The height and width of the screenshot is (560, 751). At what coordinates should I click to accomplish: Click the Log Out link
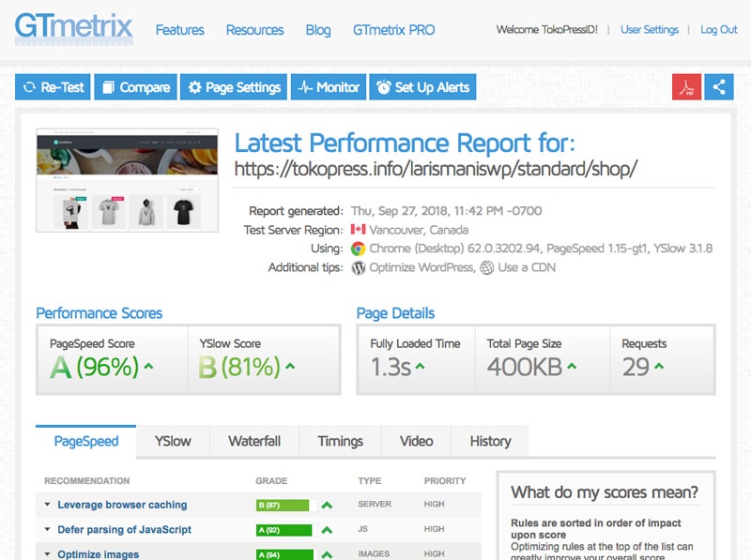[x=719, y=30]
